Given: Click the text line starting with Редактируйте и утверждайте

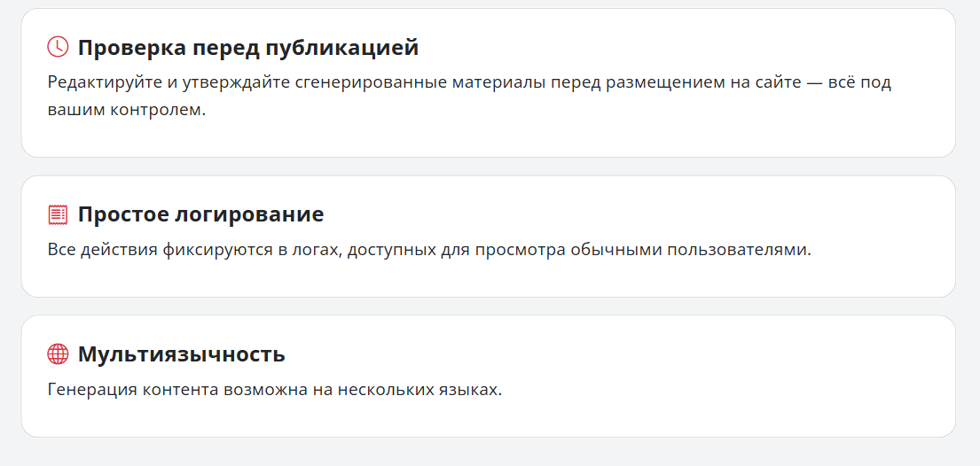Looking at the screenshot, I should click(469, 83).
